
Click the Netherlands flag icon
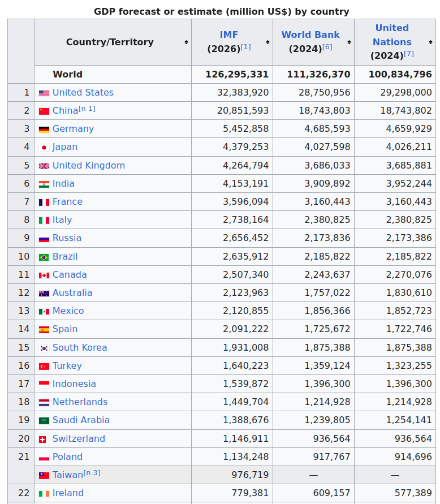point(44,402)
